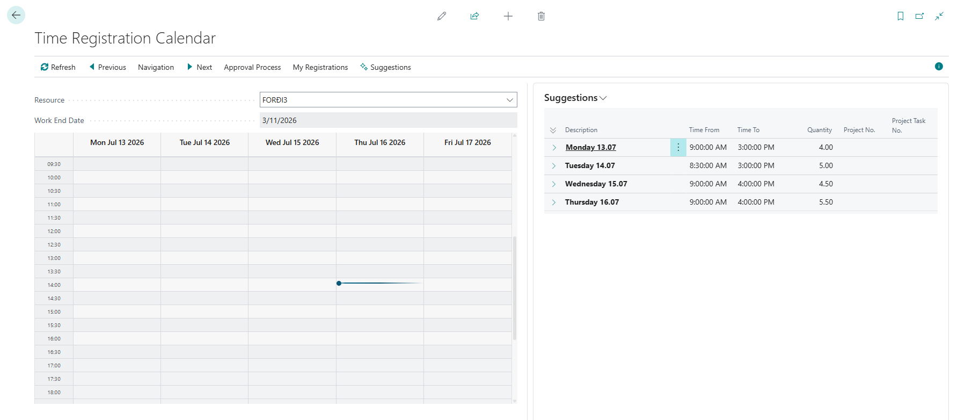Click the Description column header

[x=581, y=130]
